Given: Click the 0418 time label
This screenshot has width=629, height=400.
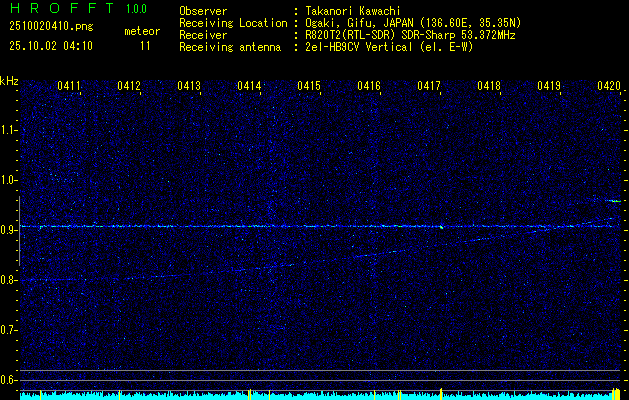Looking at the screenshot, I should pyautogui.click(x=489, y=86).
